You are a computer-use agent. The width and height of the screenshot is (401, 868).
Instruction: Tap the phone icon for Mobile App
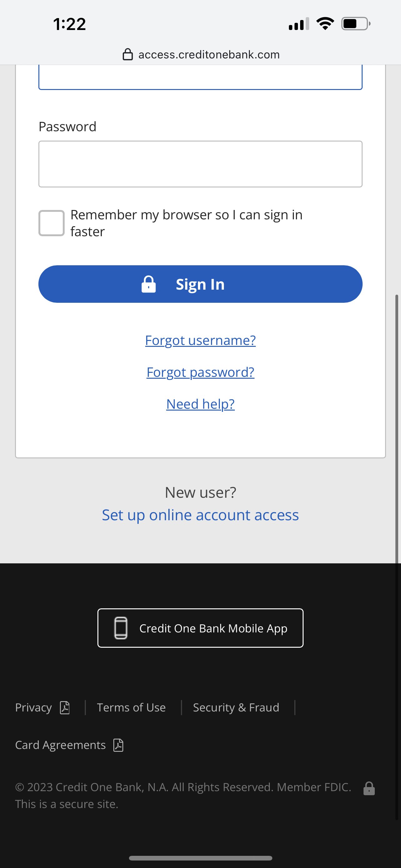[x=121, y=628]
